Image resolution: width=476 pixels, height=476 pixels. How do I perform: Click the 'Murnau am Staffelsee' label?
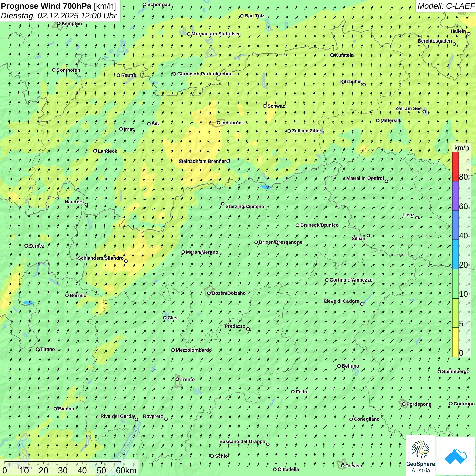coord(216,34)
